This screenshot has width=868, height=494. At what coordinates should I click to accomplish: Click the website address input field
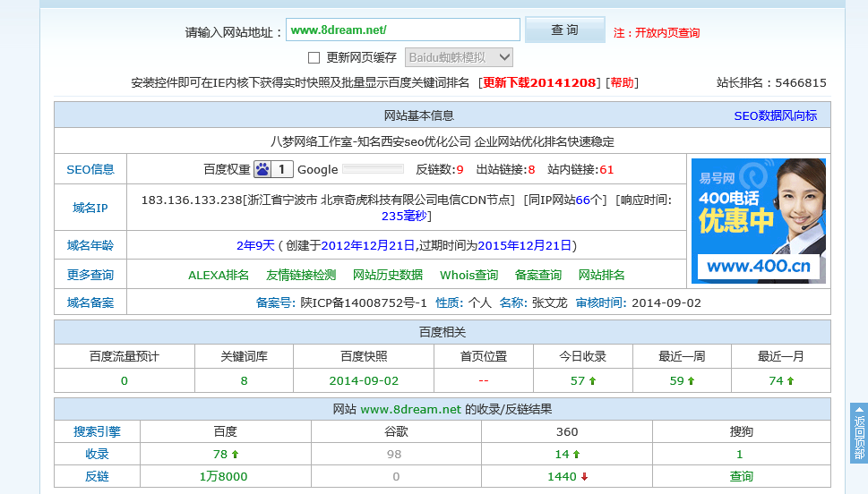(x=402, y=30)
